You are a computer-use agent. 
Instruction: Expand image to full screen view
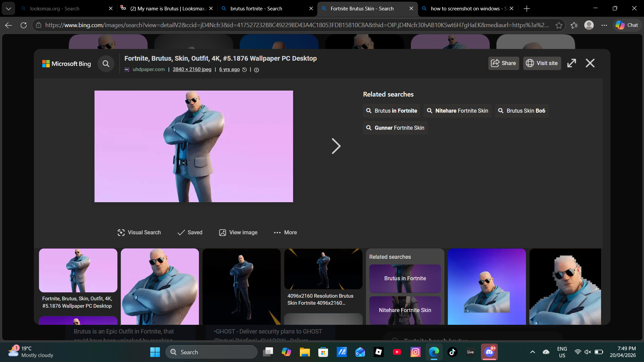tap(572, 63)
